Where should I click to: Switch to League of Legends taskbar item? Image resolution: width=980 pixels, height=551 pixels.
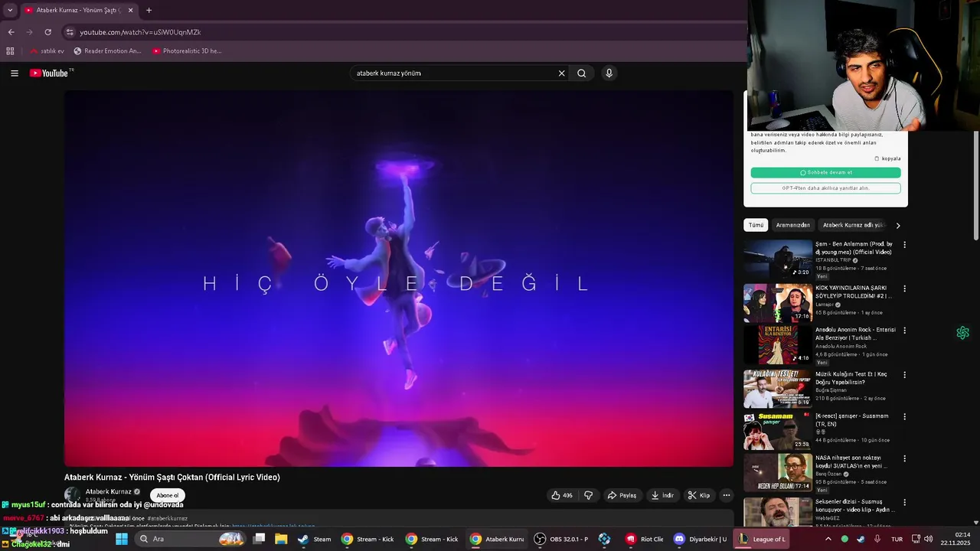coord(763,539)
